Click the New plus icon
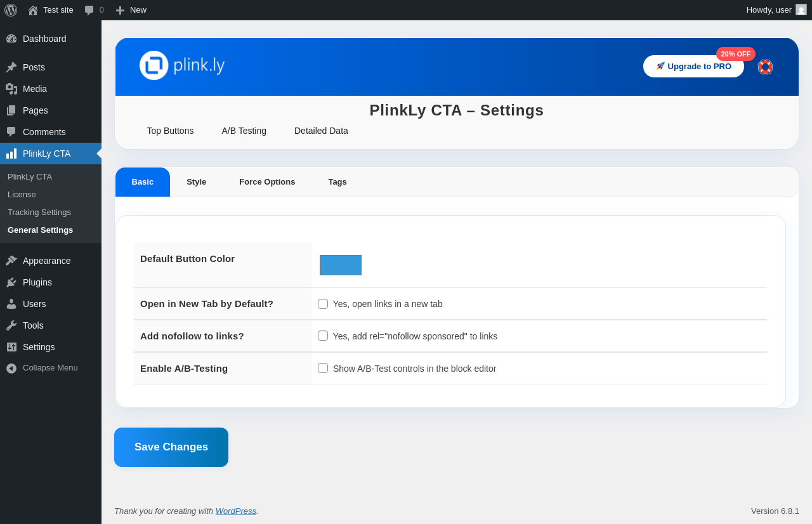Screen dimensions: 812x524 [120, 10]
